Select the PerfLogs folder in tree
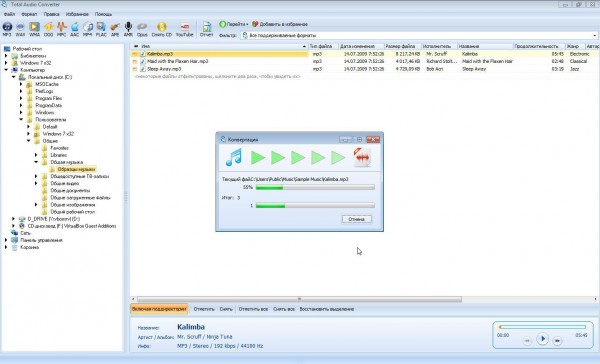The image size is (600, 364). [x=44, y=91]
